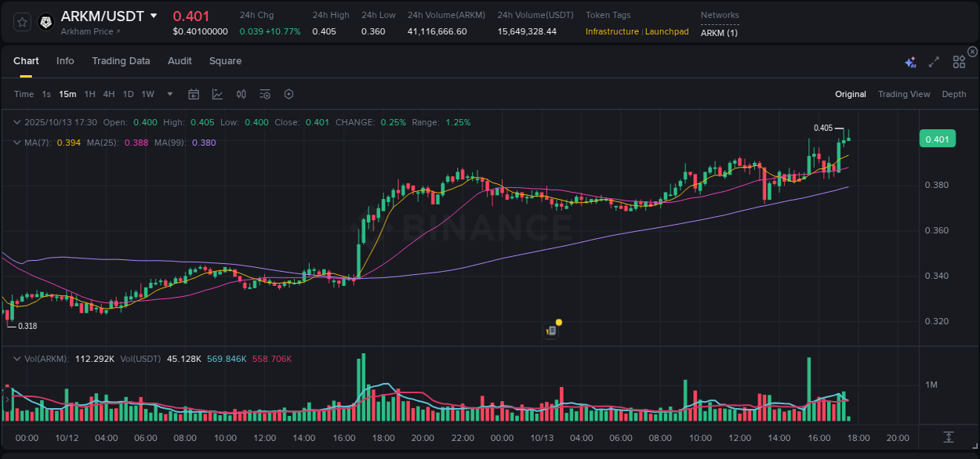Open the widgets grid icon
The height and width of the screenshot is (459, 980).
click(959, 61)
